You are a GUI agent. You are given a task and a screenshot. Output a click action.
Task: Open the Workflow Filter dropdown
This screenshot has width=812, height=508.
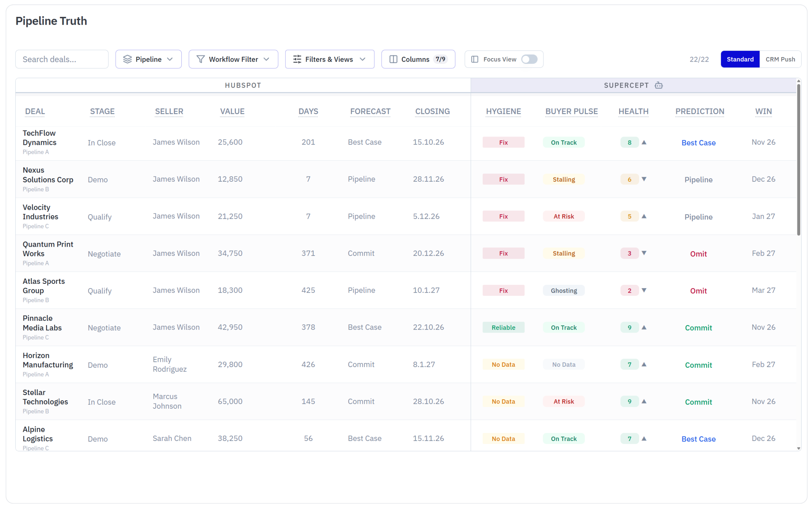tap(233, 59)
